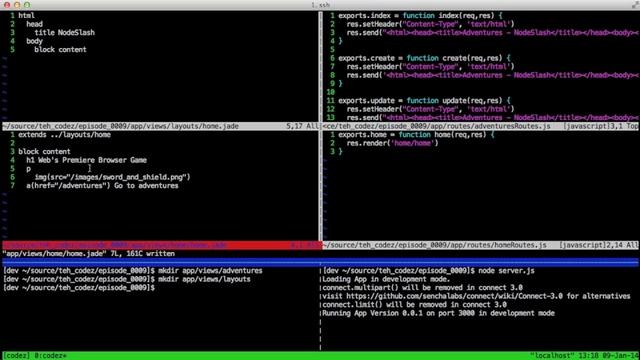Click the terminal window title '1. ssh'
The width and height of the screenshot is (640, 360).
320,5
